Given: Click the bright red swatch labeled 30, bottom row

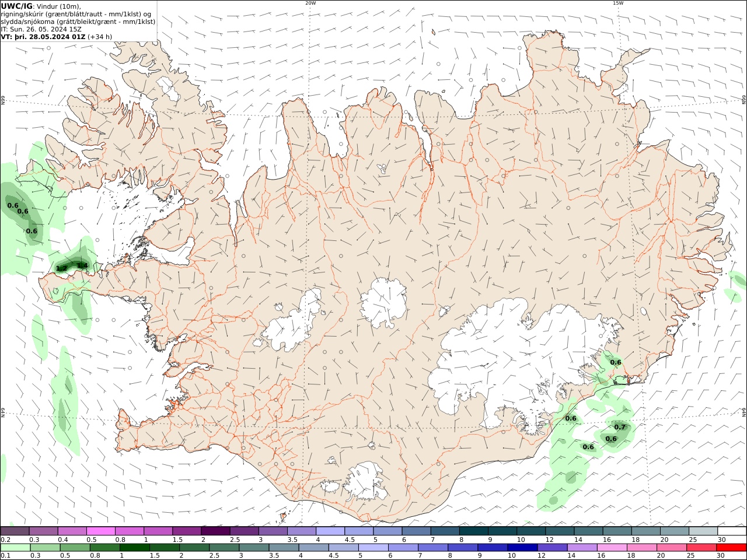Looking at the screenshot, I should pos(732,548).
